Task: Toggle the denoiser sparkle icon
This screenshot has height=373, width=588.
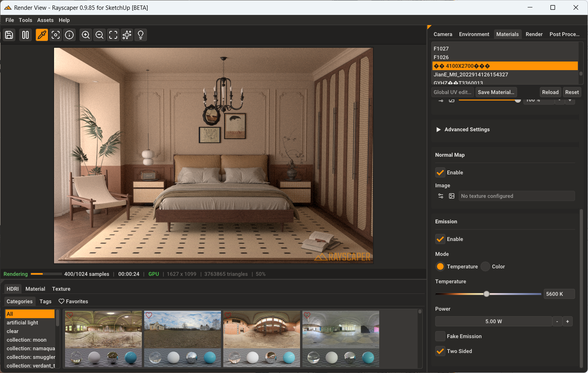Action: click(127, 35)
